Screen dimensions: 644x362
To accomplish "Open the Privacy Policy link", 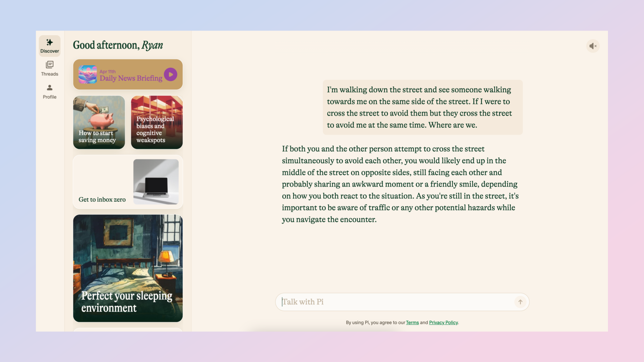I will (443, 322).
